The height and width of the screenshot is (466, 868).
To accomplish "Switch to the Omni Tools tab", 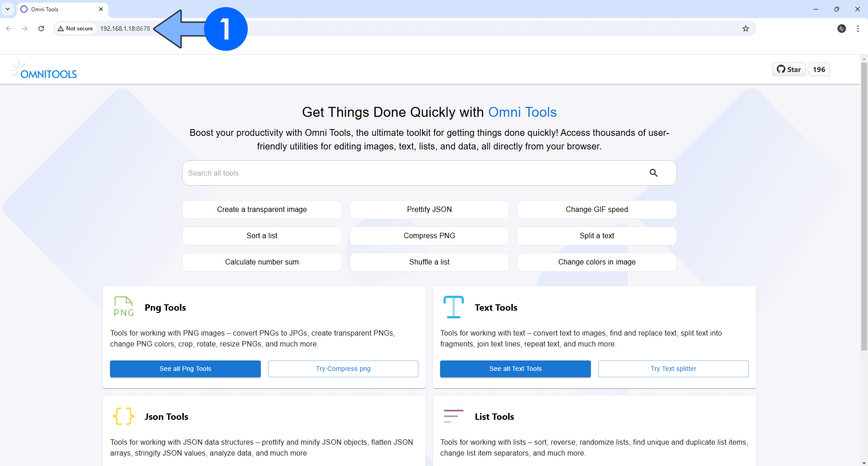I will click(x=62, y=9).
